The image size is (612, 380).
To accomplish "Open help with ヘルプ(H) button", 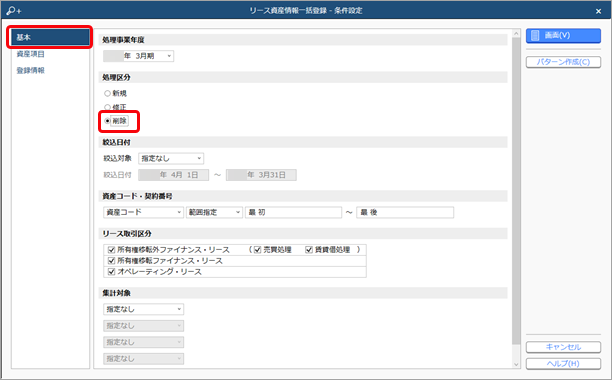I will tap(563, 364).
